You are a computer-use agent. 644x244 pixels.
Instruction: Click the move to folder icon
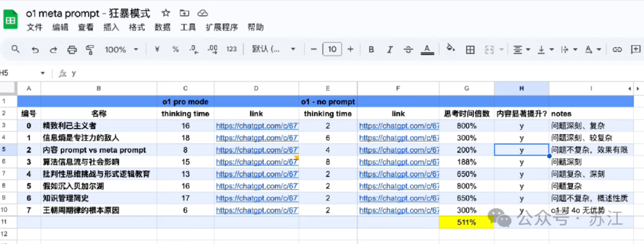pos(184,13)
